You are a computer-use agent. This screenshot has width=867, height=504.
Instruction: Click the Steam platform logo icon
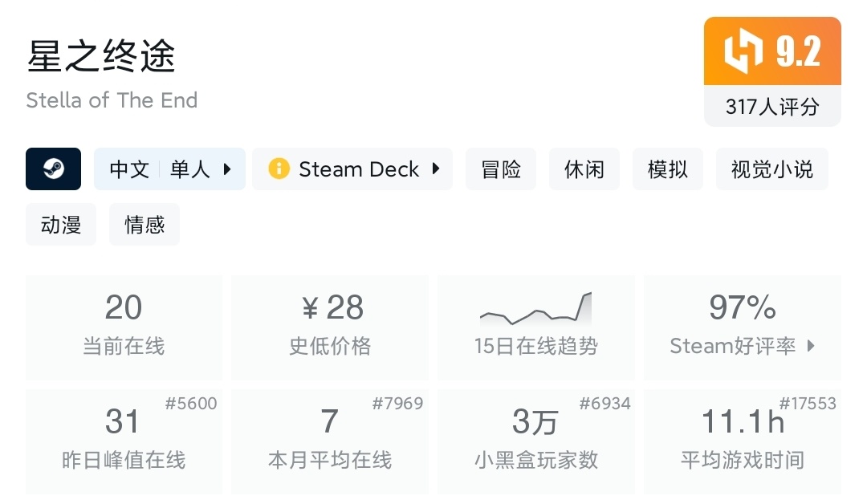[x=53, y=169]
